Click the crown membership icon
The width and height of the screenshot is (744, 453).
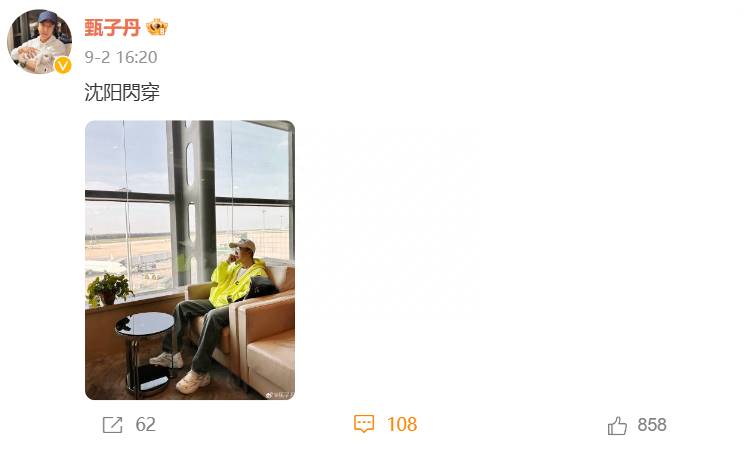[x=157, y=27]
